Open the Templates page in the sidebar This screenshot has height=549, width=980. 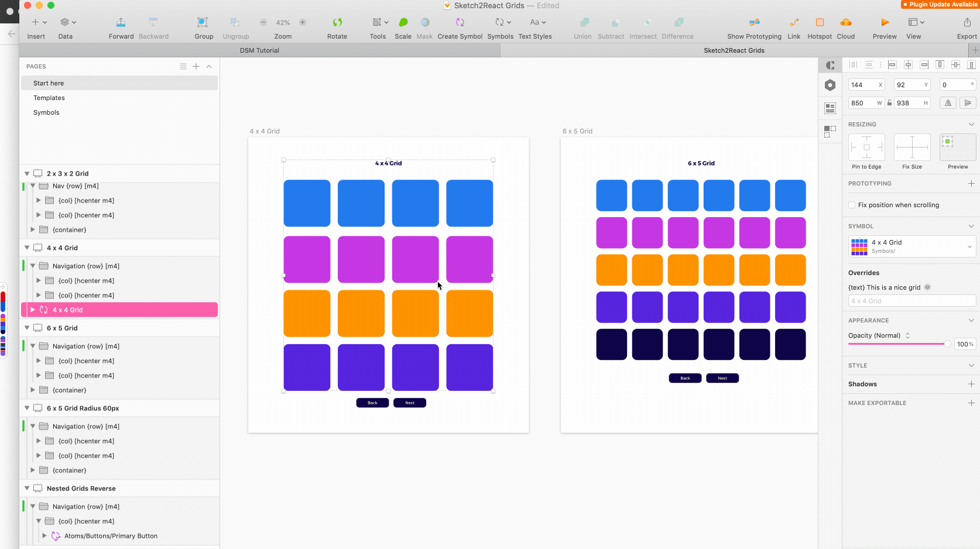49,98
